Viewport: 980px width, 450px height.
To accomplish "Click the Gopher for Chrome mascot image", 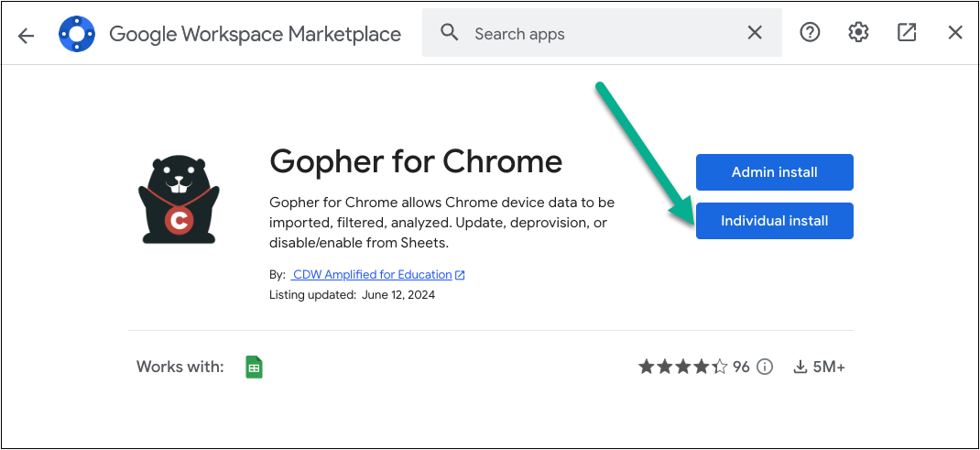I will [x=179, y=200].
